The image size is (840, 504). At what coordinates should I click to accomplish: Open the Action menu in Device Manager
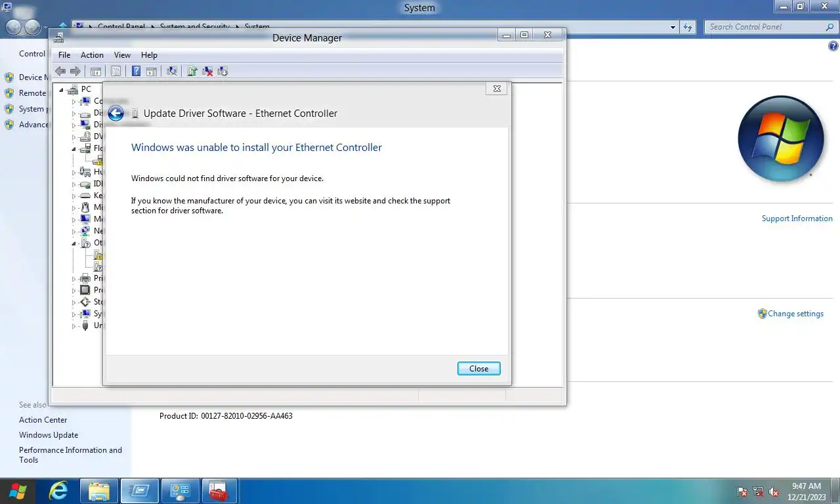coord(92,55)
